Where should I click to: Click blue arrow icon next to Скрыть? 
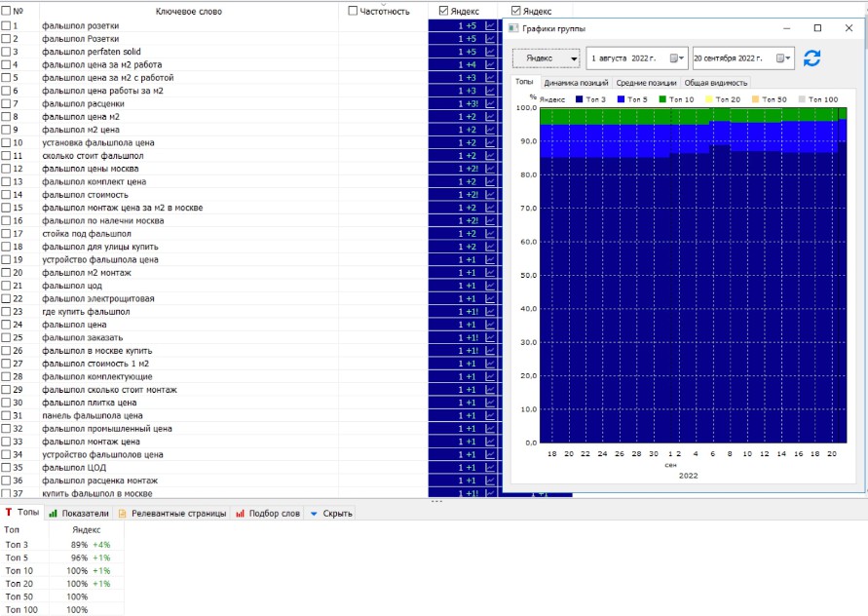tap(314, 514)
